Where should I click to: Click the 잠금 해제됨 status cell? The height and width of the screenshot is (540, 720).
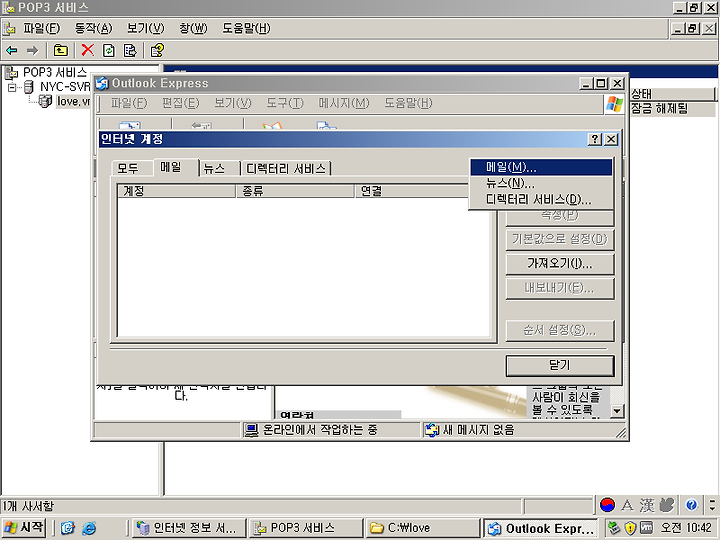[x=659, y=108]
